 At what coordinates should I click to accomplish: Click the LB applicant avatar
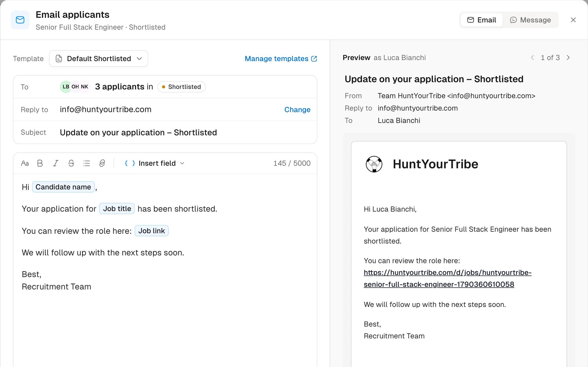click(x=66, y=87)
